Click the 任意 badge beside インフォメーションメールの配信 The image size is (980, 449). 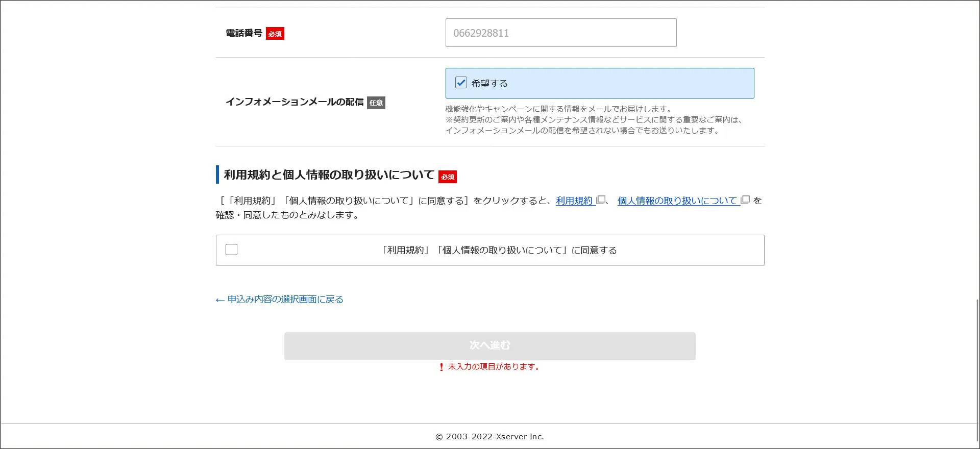(376, 103)
